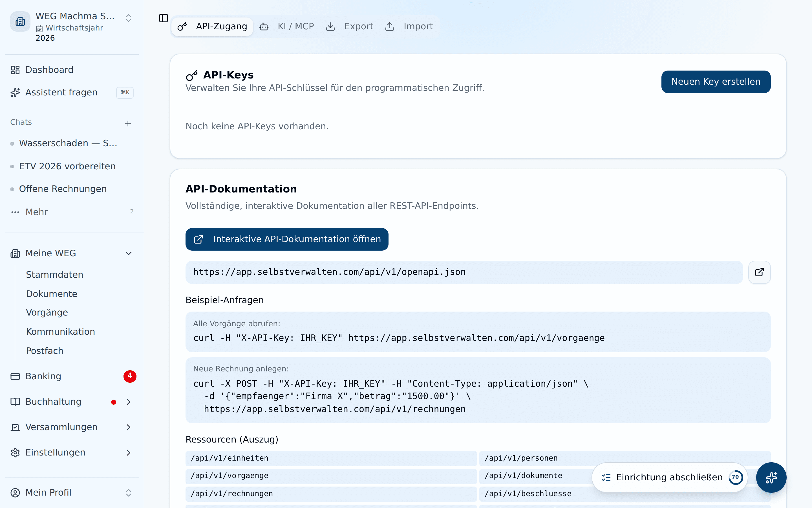Go to Stammdaten

(55, 275)
